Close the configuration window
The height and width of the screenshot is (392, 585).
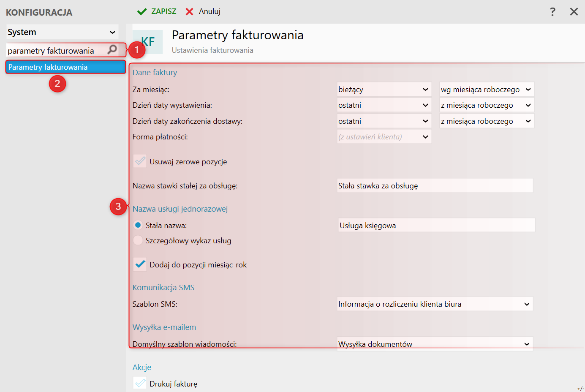click(574, 12)
